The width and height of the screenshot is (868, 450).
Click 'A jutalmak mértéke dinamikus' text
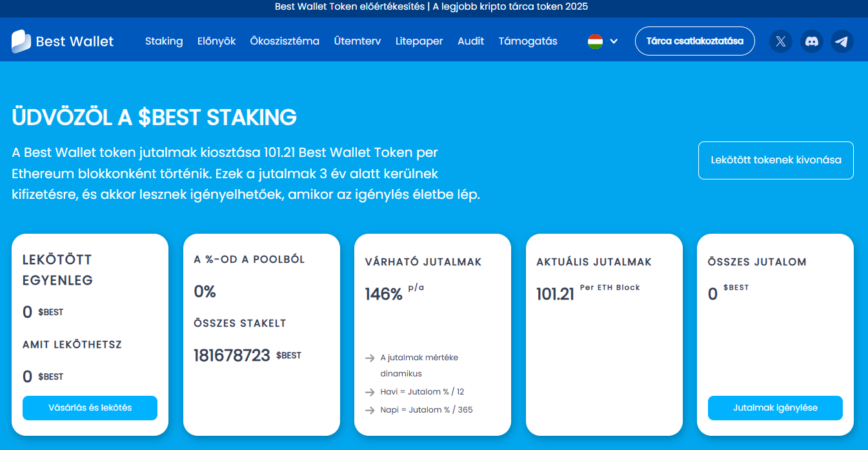pos(419,365)
